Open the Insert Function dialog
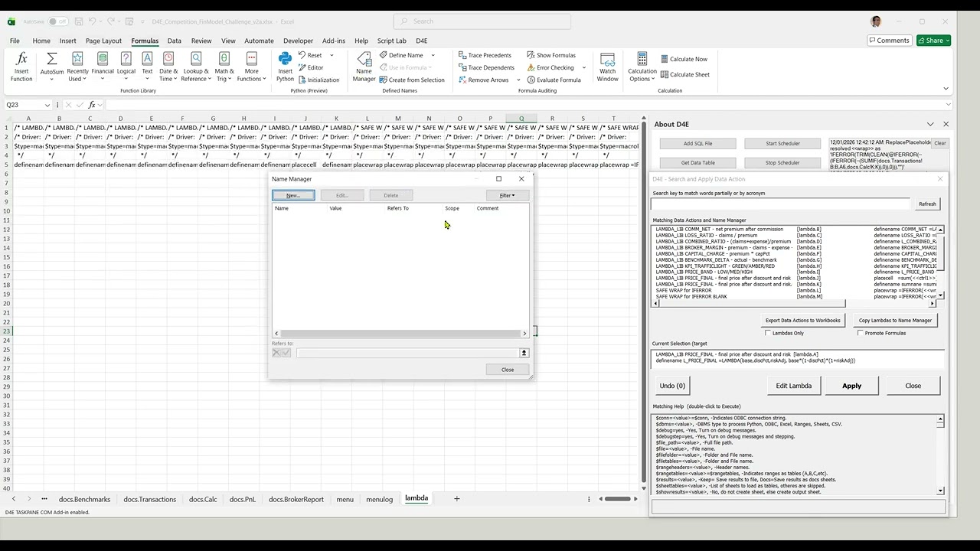 click(21, 67)
